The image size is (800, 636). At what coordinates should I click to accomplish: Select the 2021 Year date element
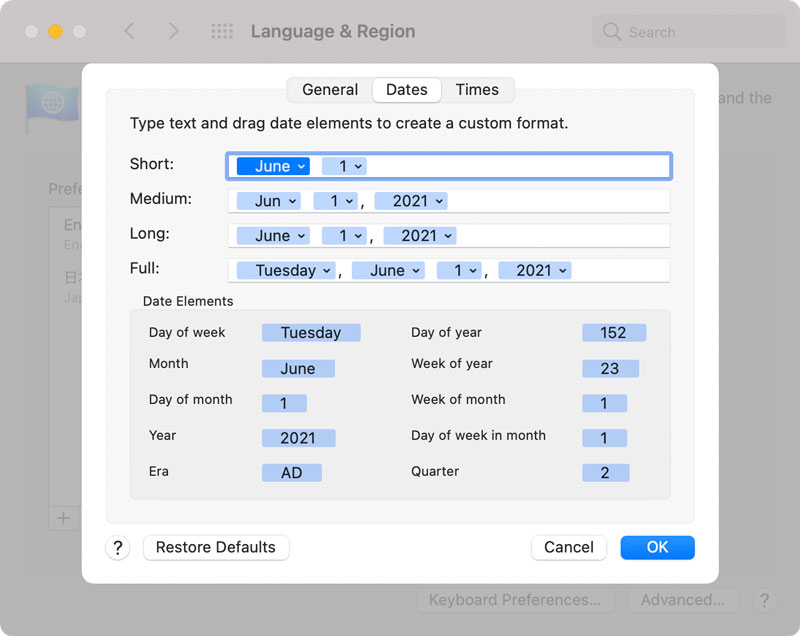tap(298, 438)
